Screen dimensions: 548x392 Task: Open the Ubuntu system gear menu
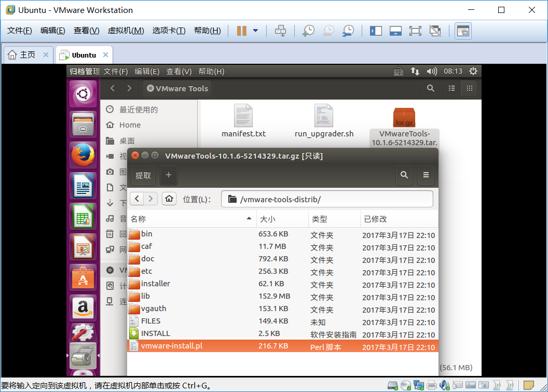pyautogui.click(x=473, y=71)
